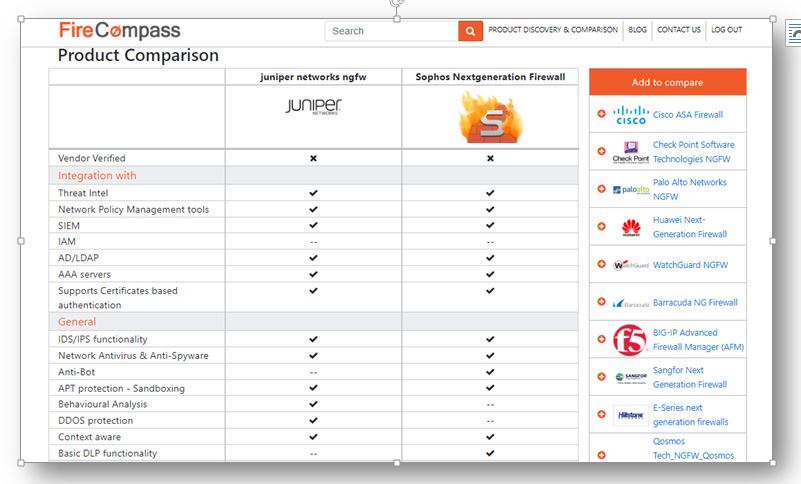Image resolution: width=801 pixels, height=484 pixels.
Task: Click the IDS/IPS functionality row label
Action: [102, 339]
